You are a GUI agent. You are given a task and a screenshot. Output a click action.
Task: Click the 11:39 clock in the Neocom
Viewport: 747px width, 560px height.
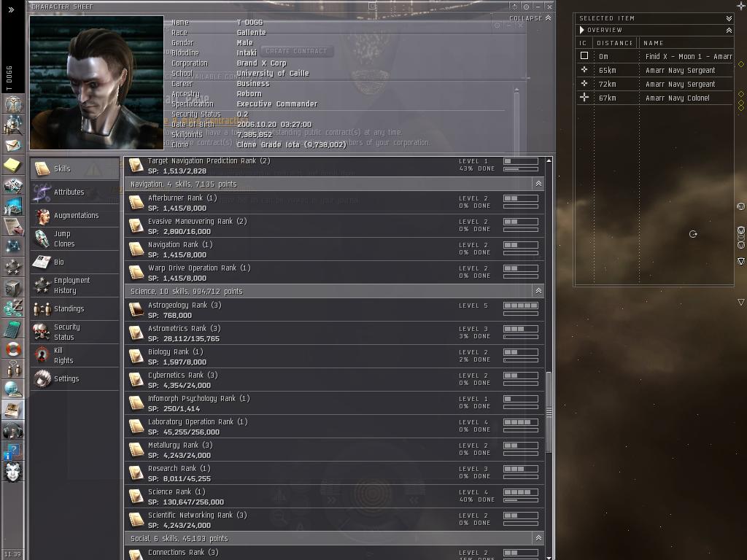12,554
